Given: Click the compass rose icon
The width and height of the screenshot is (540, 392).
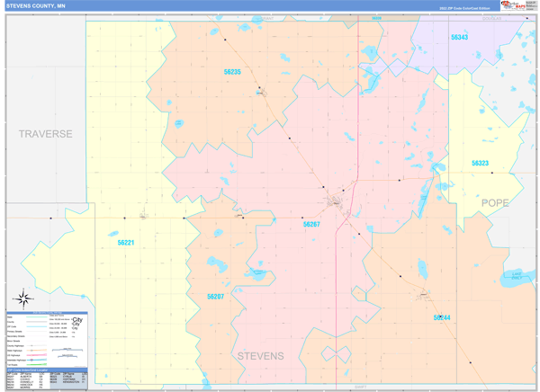Looking at the screenshot, I should pos(23,298).
